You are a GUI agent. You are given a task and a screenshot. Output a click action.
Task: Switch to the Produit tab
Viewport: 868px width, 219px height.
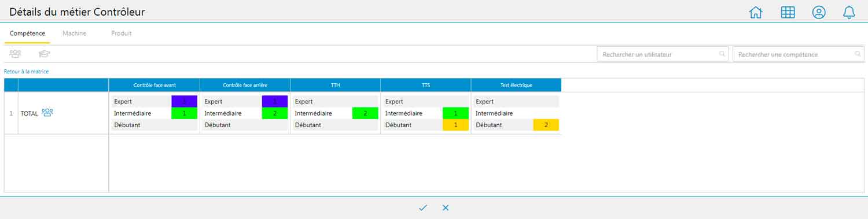point(122,34)
